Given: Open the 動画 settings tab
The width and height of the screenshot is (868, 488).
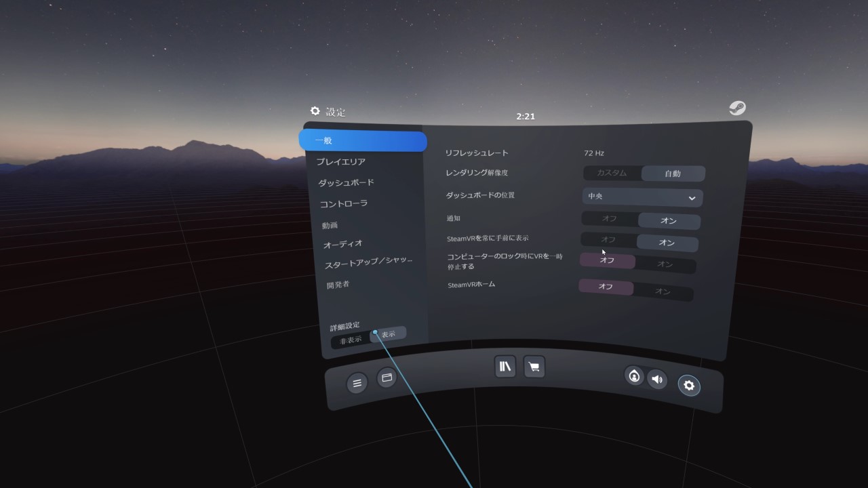Looking at the screenshot, I should click(330, 225).
